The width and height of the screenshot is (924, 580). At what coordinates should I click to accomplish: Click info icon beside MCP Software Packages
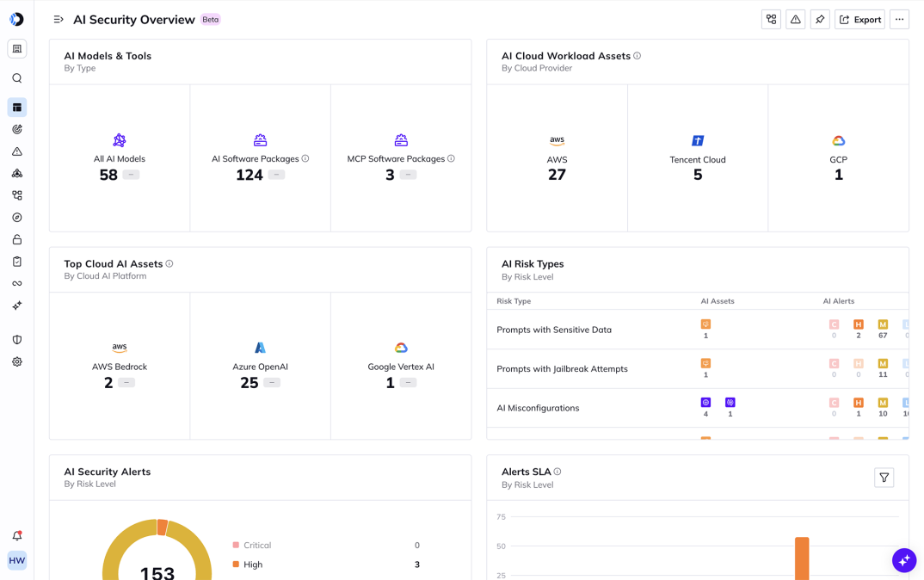pos(451,158)
